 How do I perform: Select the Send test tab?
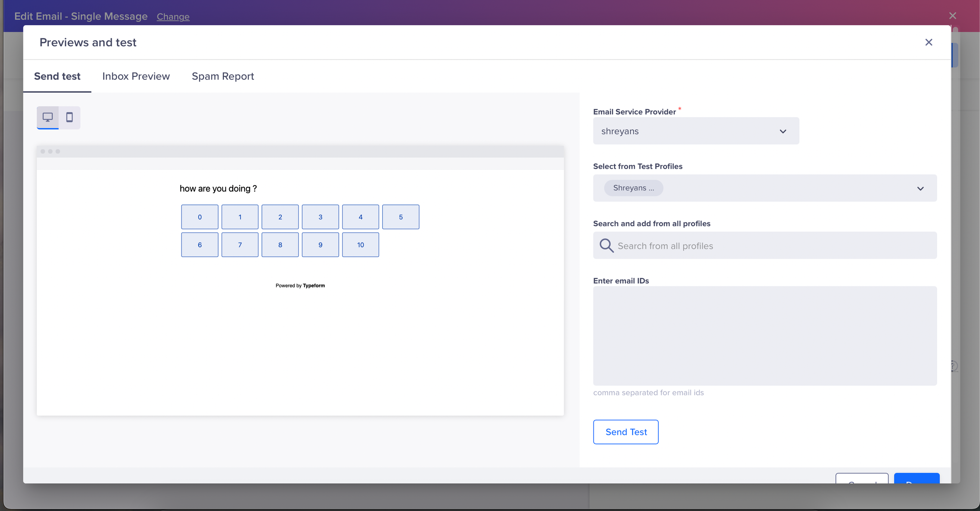[57, 76]
